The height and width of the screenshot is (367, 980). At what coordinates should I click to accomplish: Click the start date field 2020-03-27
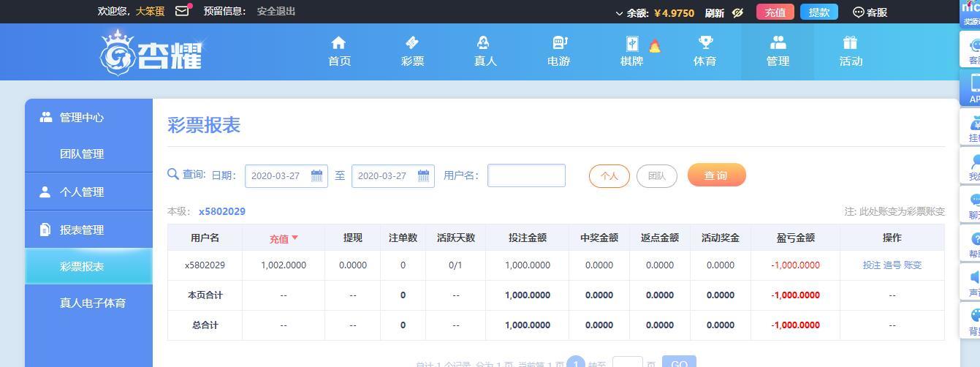point(286,176)
